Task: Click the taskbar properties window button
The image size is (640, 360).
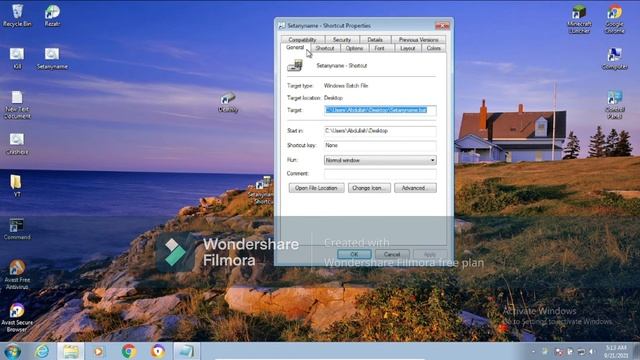Action: (187, 351)
